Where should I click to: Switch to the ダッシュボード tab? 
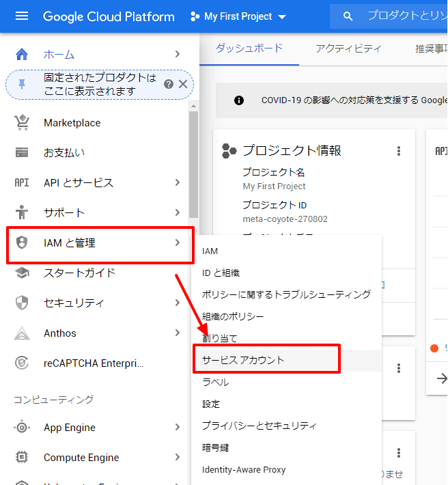[249, 48]
